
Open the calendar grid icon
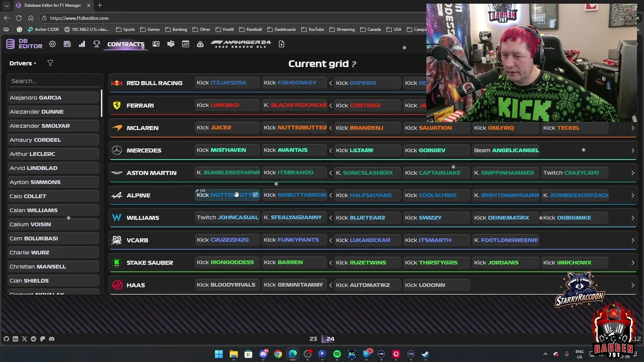[x=186, y=44]
